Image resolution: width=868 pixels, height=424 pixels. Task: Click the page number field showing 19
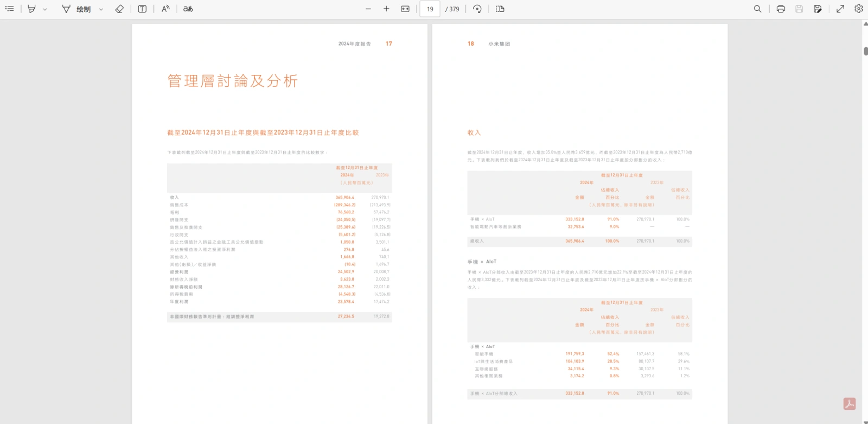tap(430, 9)
